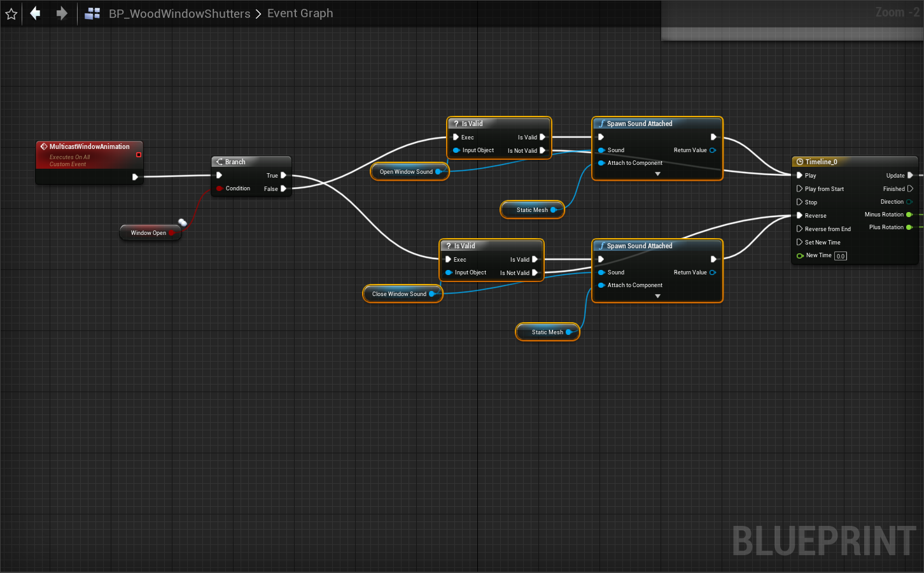This screenshot has height=573, width=924.
Task: Select the MulticastWindowAnimation event node
Action: pyautogui.click(x=89, y=147)
